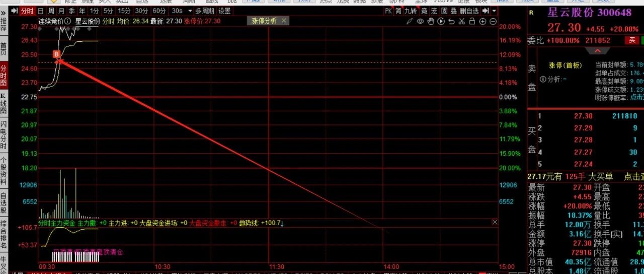Select the 1分 minute period
Viewport: 644px width, 274px height.
point(94,11)
